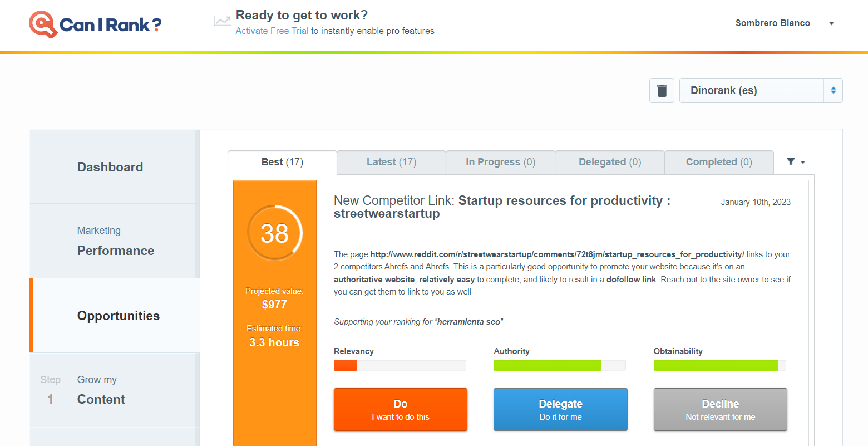The image size is (868, 446).
Task: Click the Obtainability label
Action: 678,351
